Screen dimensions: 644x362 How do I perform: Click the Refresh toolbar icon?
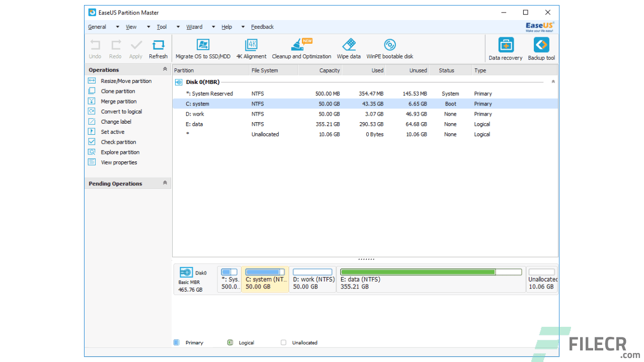[158, 48]
